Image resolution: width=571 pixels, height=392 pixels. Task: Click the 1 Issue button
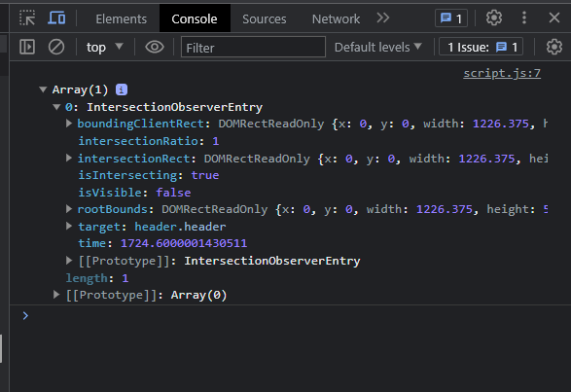pos(482,47)
